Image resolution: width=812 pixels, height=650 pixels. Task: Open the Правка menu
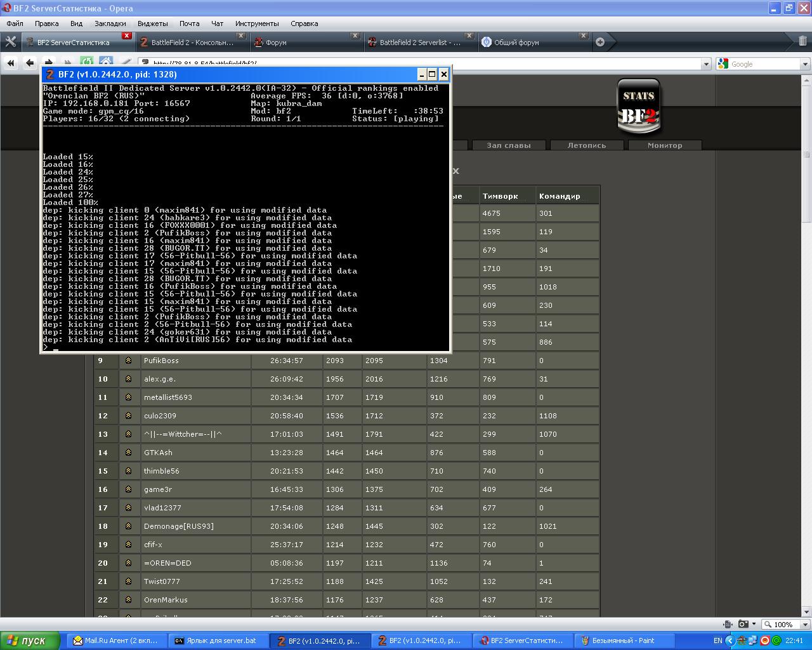coord(47,23)
